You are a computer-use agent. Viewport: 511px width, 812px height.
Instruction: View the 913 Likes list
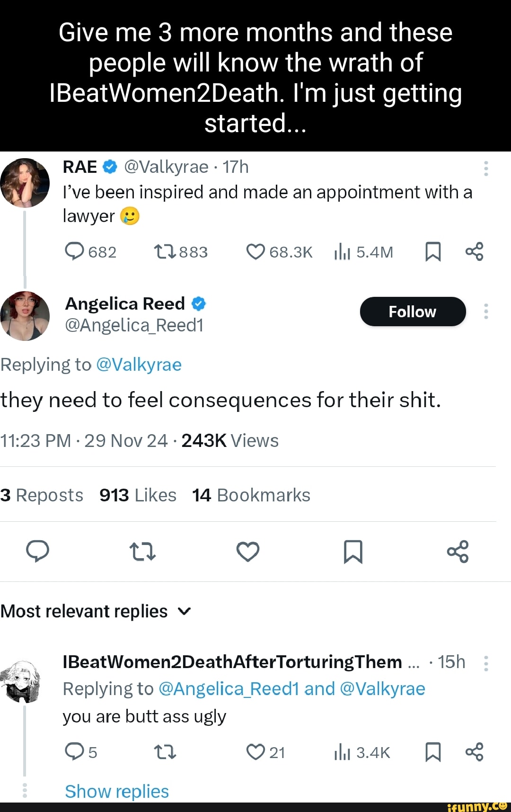pos(138,495)
